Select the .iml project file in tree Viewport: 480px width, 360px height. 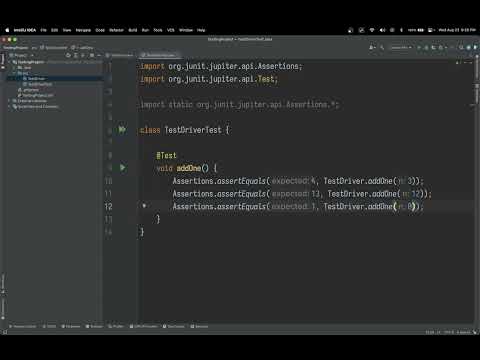click(36, 95)
